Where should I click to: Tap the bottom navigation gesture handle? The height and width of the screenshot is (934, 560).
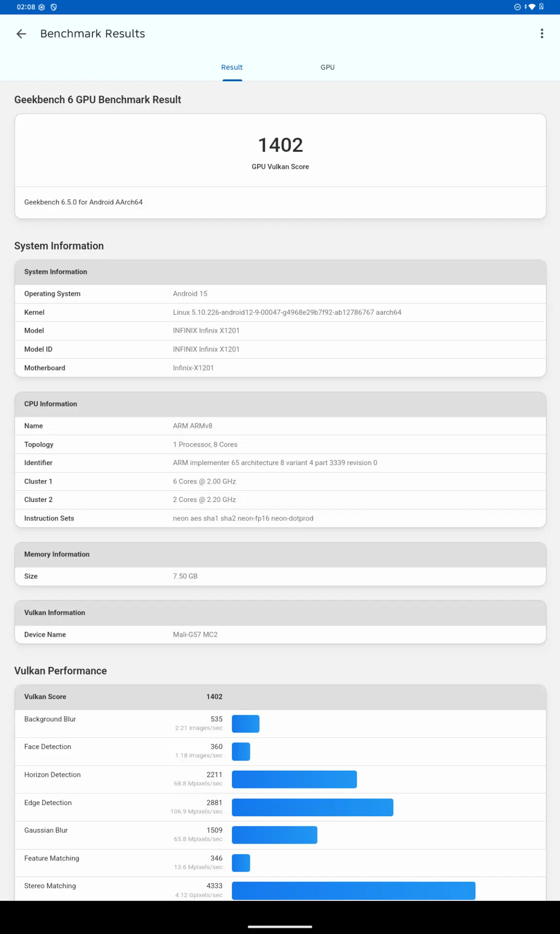coord(280,927)
